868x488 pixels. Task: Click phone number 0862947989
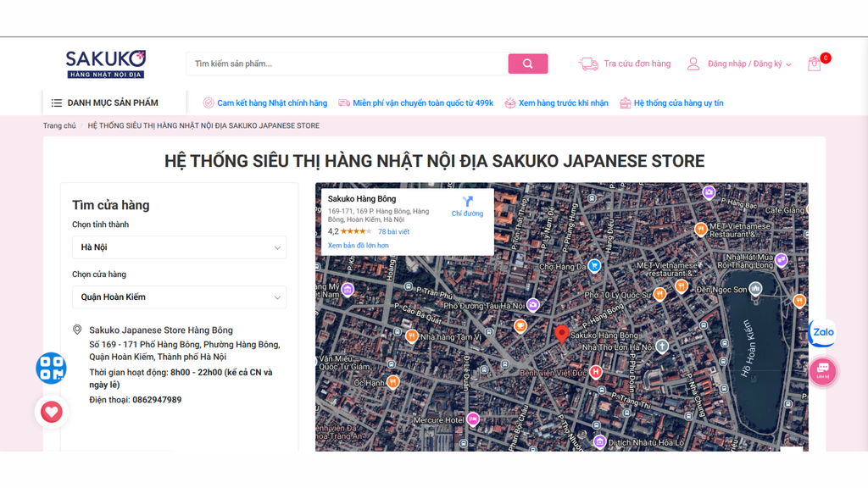tap(157, 400)
